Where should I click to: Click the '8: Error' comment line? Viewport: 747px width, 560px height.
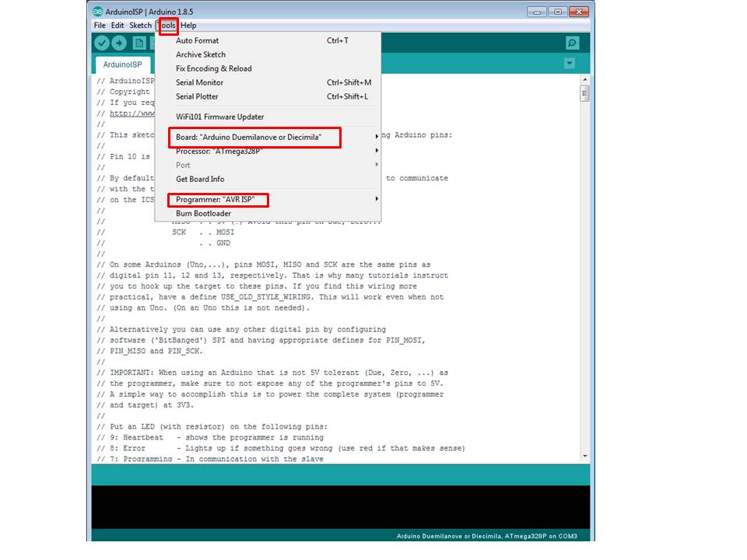(x=281, y=449)
